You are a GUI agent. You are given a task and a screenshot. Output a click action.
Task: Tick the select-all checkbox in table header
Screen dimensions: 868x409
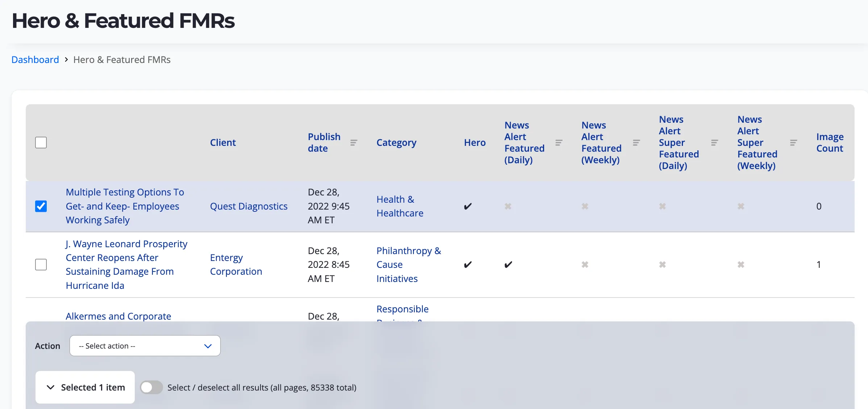click(x=41, y=143)
